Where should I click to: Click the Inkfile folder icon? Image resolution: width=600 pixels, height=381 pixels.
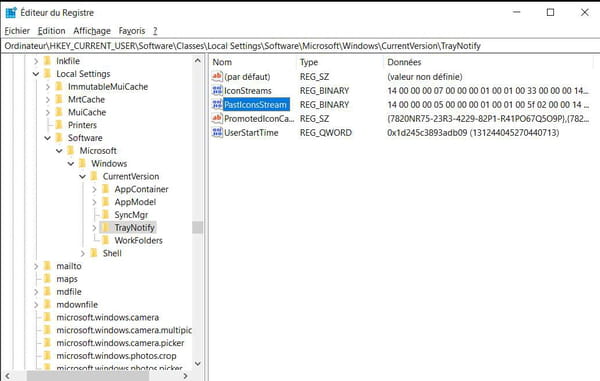click(x=47, y=61)
